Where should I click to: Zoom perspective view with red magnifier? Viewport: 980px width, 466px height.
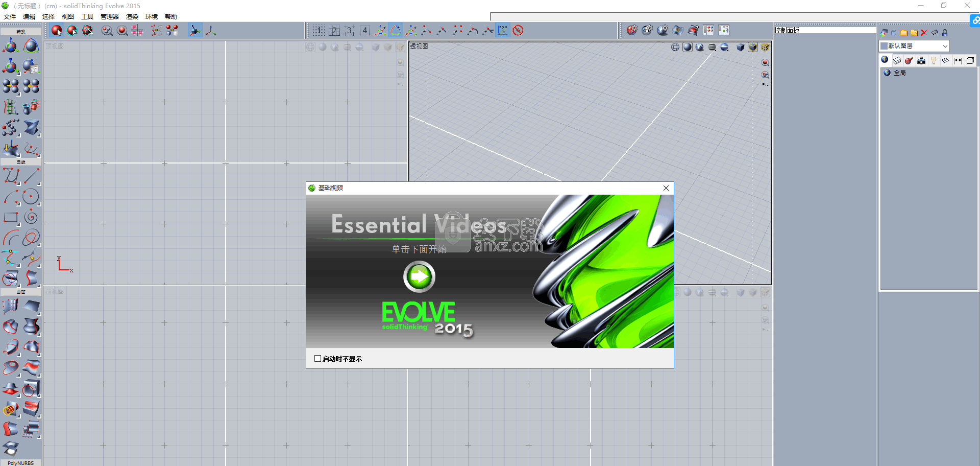[765, 63]
